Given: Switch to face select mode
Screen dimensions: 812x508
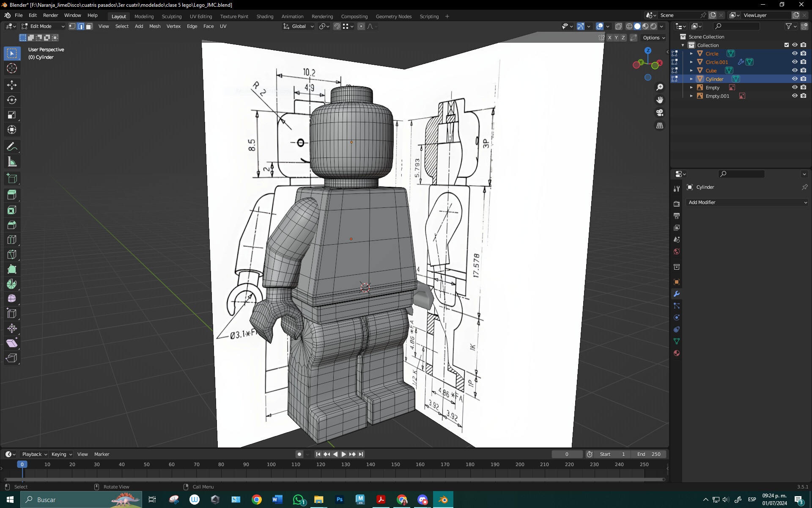Looking at the screenshot, I should [x=89, y=26].
